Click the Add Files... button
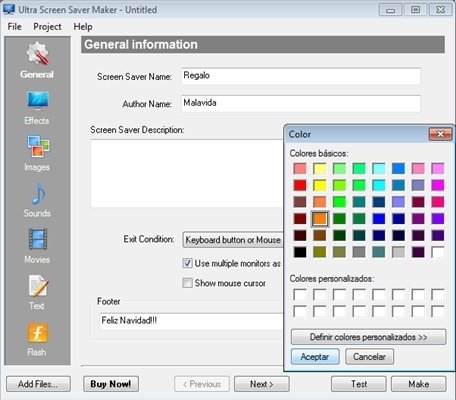This screenshot has height=400, width=456. tap(38, 384)
